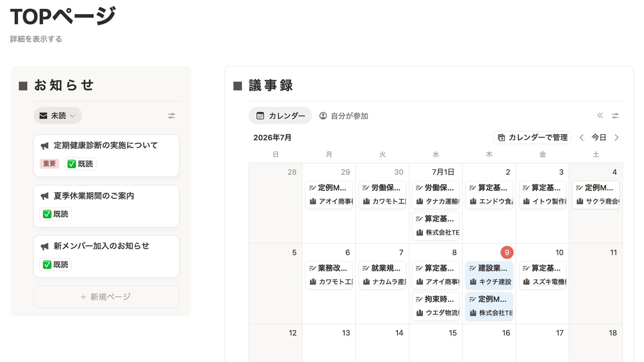Switch to the 自分が参加 tab
644x362 pixels.
click(x=343, y=116)
